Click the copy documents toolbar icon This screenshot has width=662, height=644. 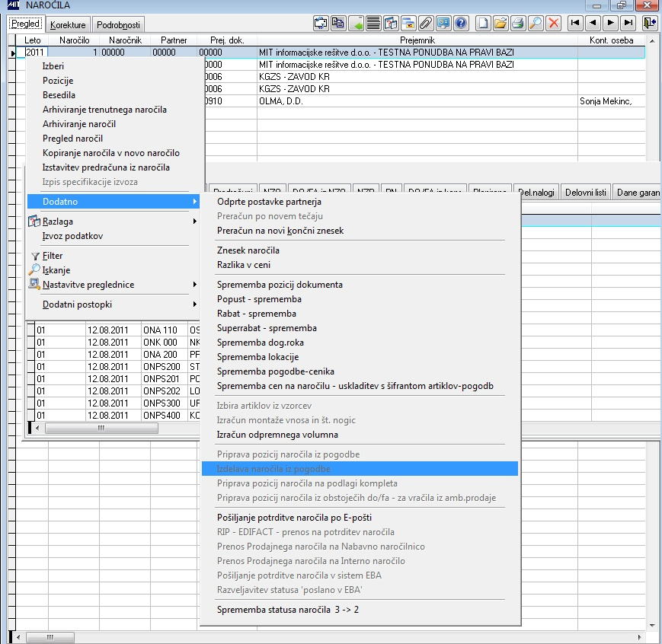tap(338, 23)
